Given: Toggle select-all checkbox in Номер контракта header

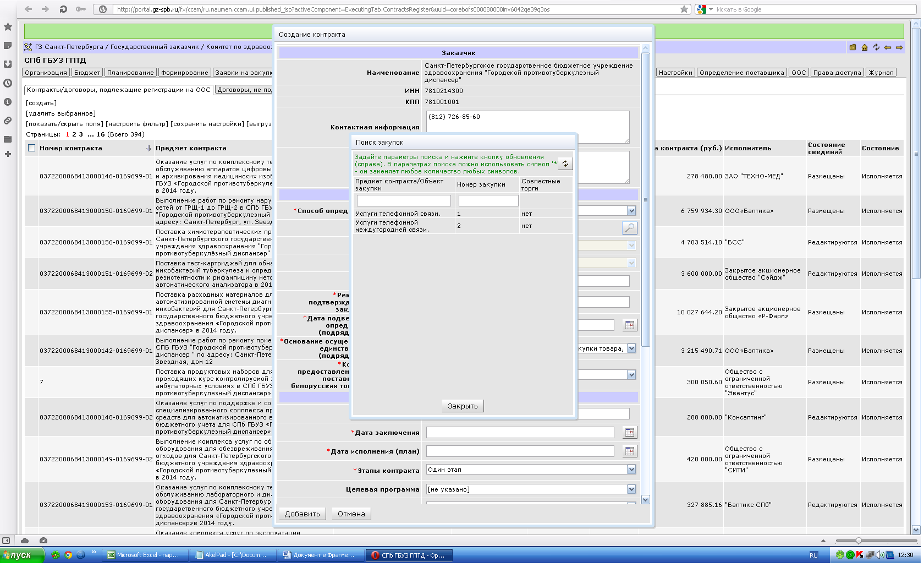Looking at the screenshot, I should pos(31,148).
